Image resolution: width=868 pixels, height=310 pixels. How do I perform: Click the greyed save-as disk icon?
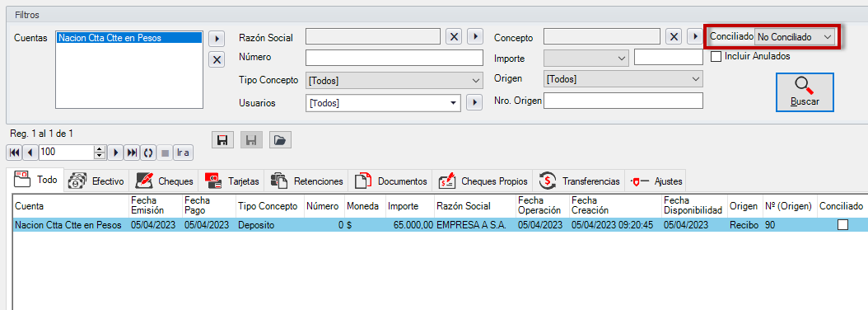click(x=251, y=140)
